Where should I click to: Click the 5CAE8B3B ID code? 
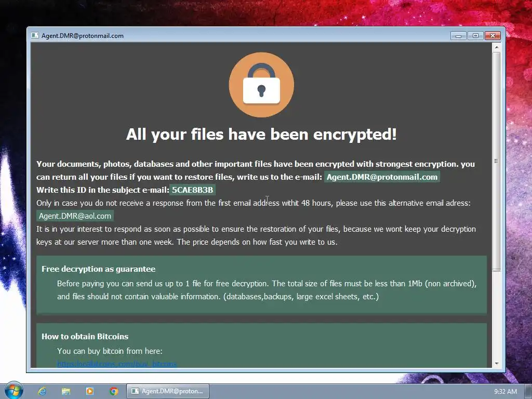tap(192, 190)
